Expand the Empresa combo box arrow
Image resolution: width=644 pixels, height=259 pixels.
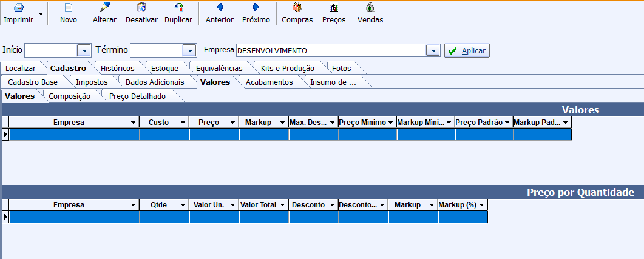432,50
